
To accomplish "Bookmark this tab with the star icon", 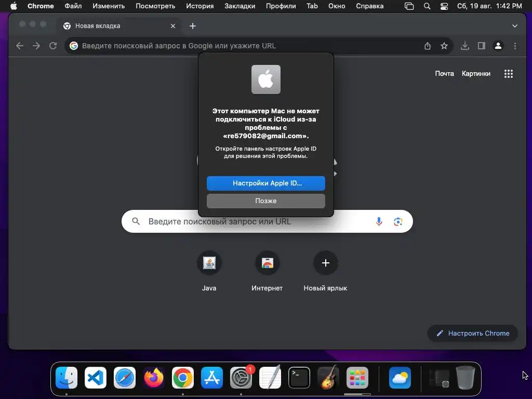I will pos(444,46).
